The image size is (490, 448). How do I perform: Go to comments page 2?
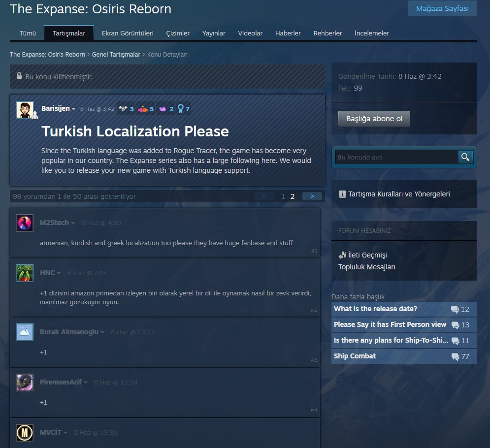point(293,196)
